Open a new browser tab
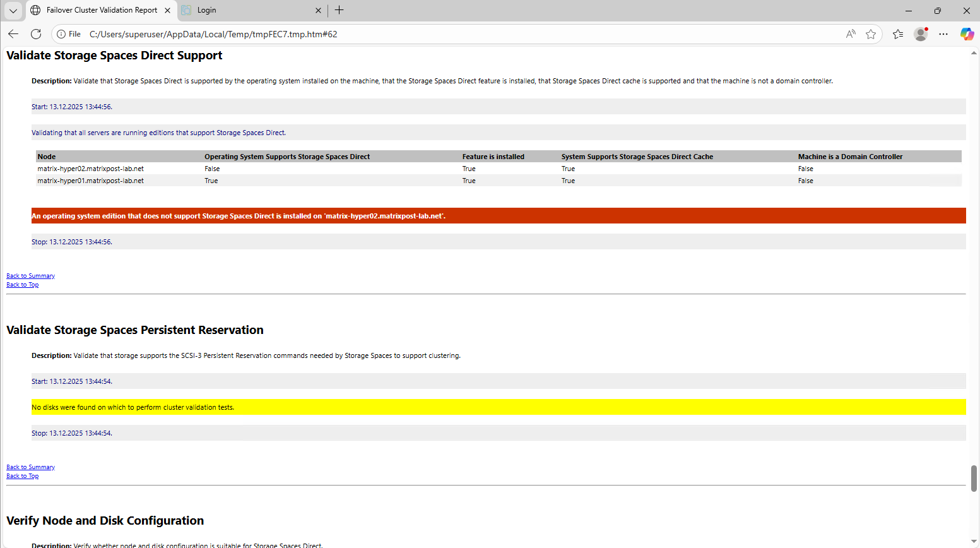 point(339,10)
